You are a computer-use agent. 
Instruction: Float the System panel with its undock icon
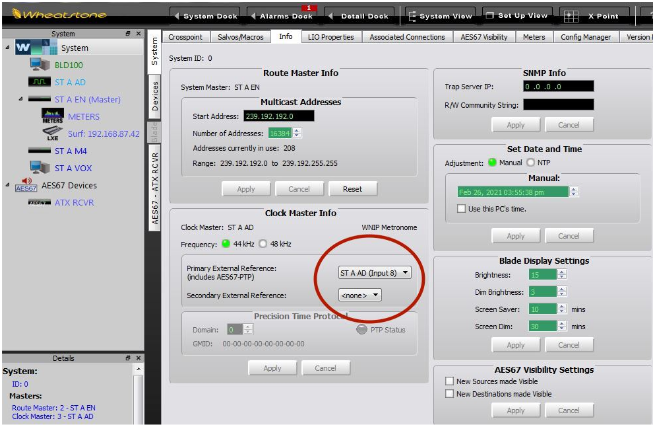click(x=128, y=33)
